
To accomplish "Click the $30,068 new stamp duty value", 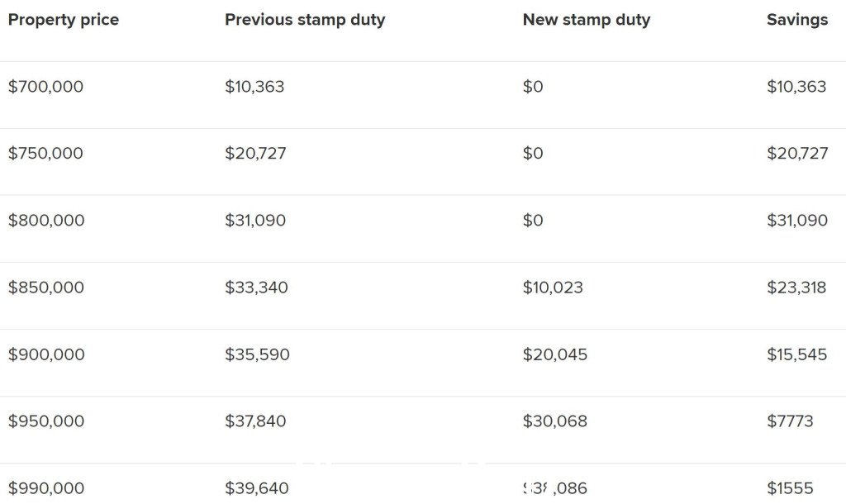I will (555, 421).
